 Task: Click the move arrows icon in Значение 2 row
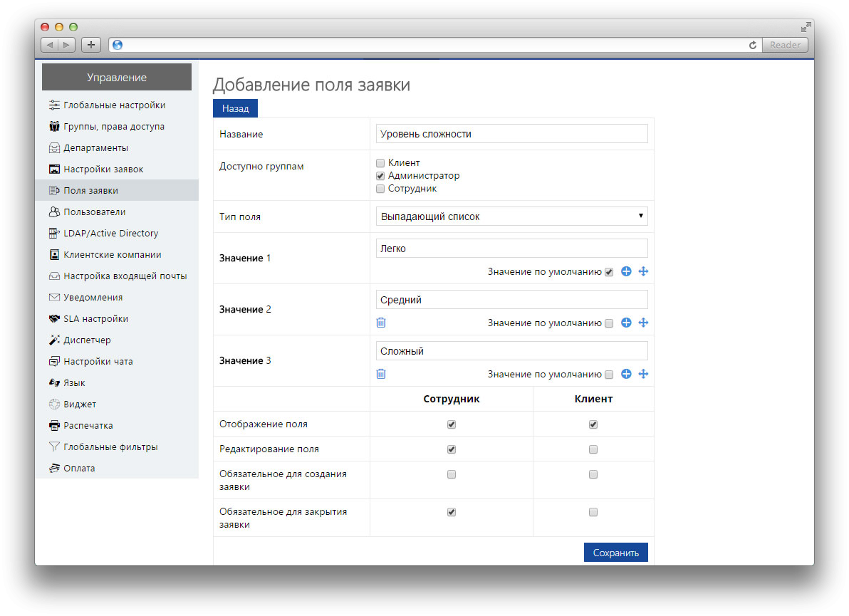tap(643, 323)
